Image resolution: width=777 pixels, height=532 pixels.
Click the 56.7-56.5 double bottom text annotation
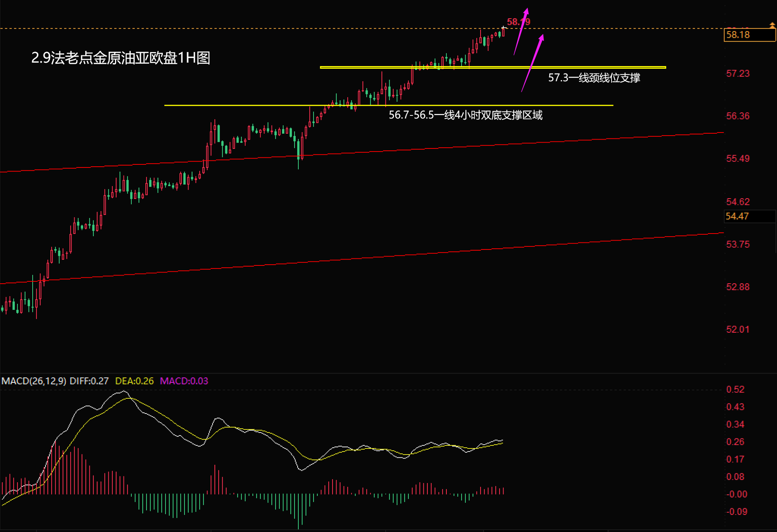(465, 115)
